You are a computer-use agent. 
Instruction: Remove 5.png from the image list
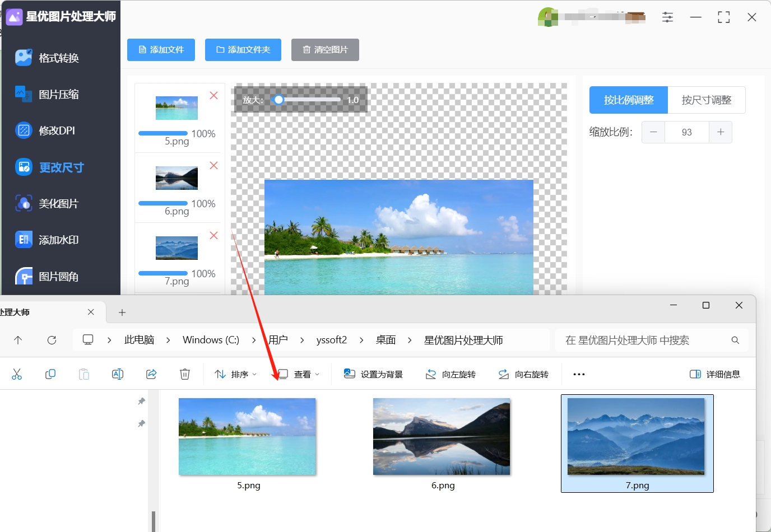coord(213,96)
